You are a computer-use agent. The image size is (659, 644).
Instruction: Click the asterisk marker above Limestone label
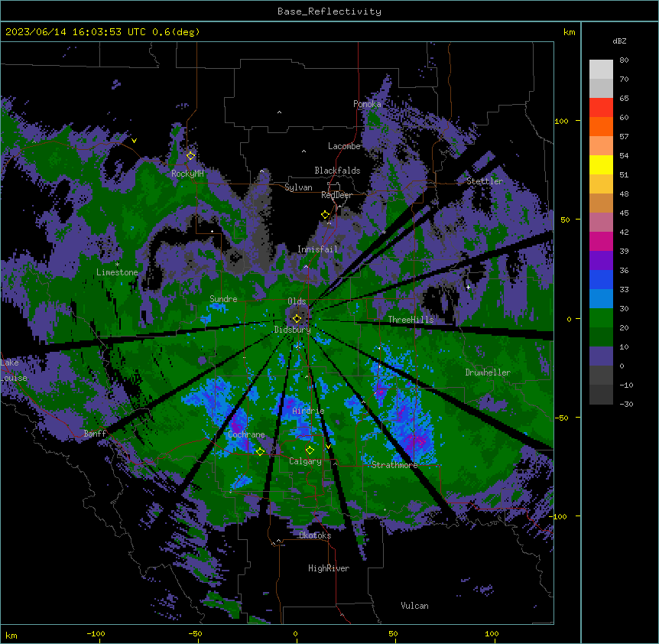click(x=117, y=265)
